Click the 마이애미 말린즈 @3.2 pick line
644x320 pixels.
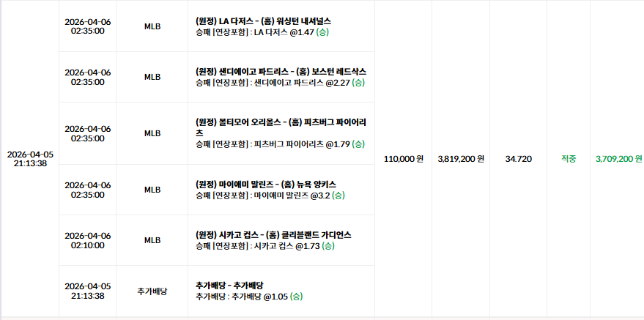coord(270,196)
